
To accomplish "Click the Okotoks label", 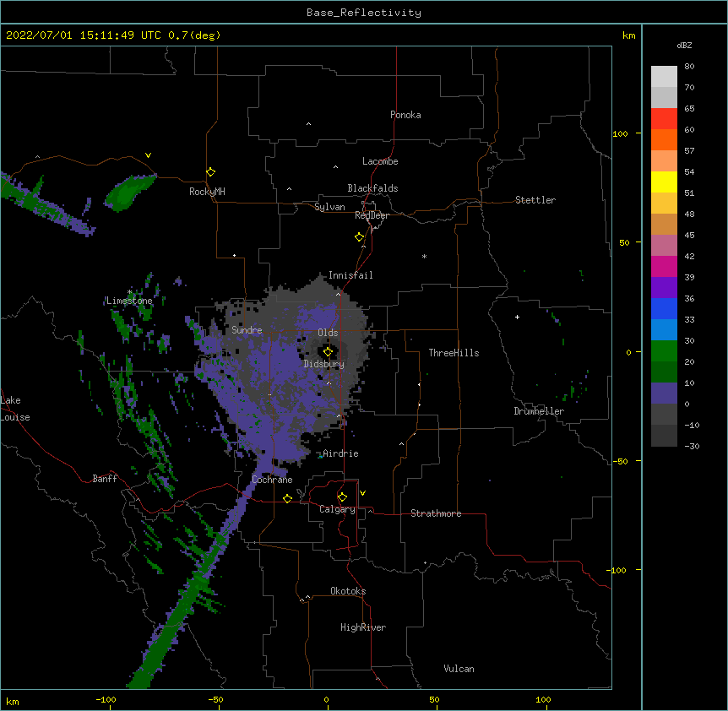I will [x=348, y=591].
